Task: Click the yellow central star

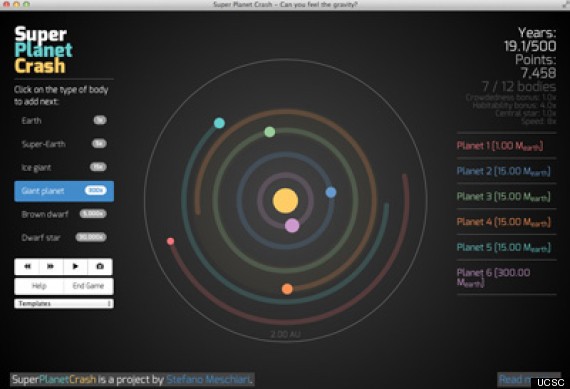Action: coord(285,201)
